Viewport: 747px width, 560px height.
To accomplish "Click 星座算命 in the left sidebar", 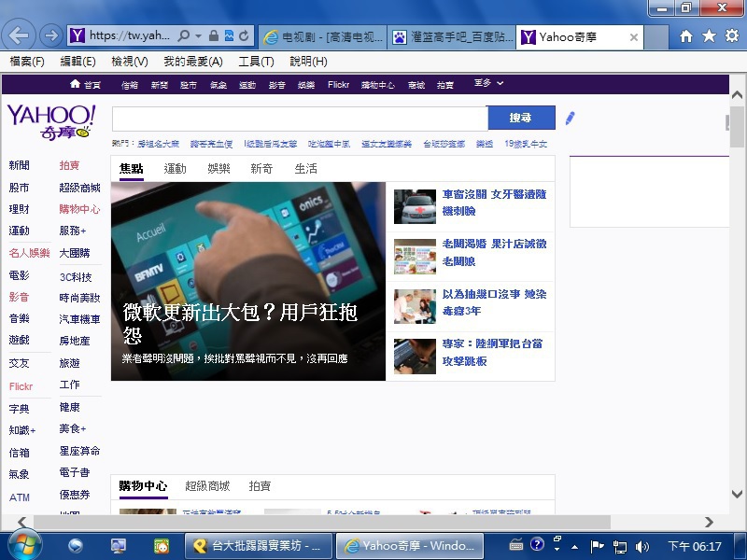I will click(79, 451).
